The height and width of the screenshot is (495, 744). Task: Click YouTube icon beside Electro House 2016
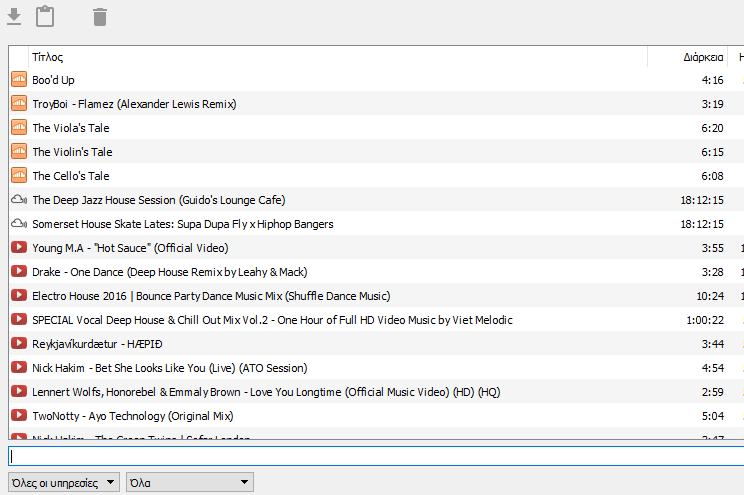tap(19, 295)
